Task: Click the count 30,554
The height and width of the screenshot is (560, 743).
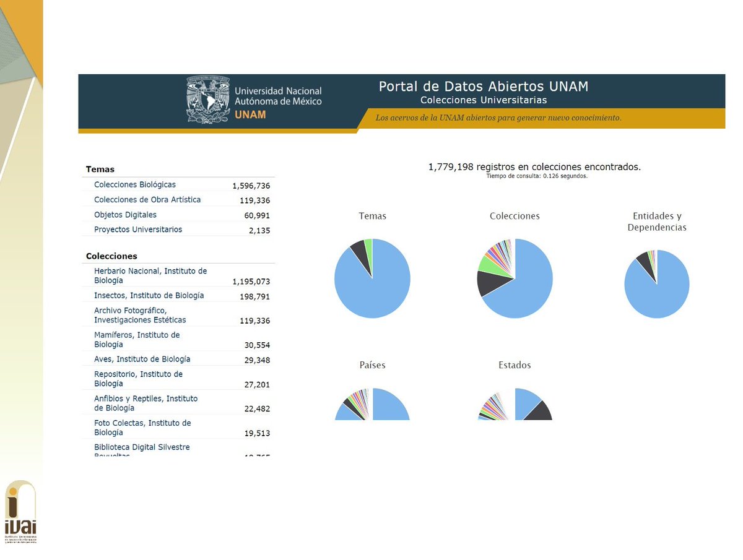Action: click(x=258, y=345)
